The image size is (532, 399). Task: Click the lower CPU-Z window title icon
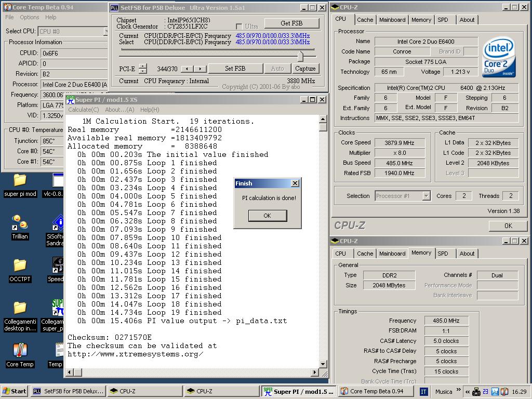pos(335,241)
